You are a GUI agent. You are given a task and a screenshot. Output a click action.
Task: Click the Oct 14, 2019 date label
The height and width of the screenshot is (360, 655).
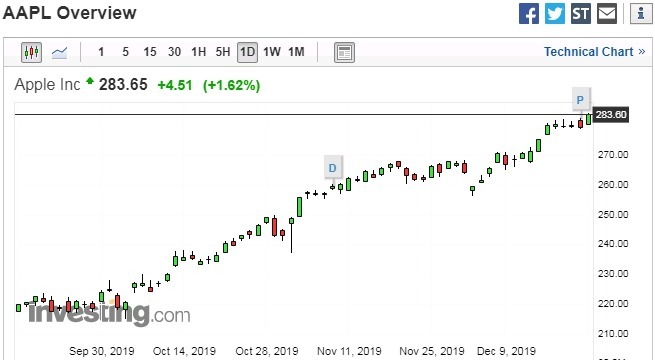point(184,351)
